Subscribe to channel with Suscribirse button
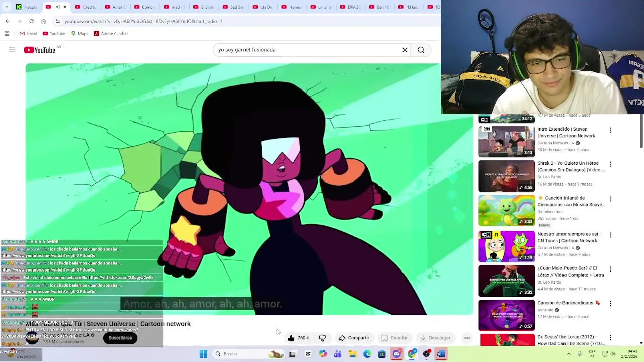The height and width of the screenshot is (362, 644). pyautogui.click(x=120, y=338)
